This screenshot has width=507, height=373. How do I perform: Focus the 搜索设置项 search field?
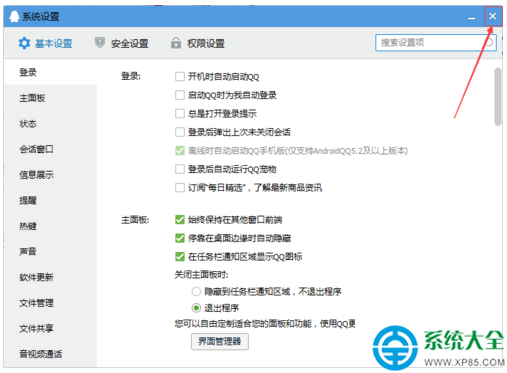[436, 43]
